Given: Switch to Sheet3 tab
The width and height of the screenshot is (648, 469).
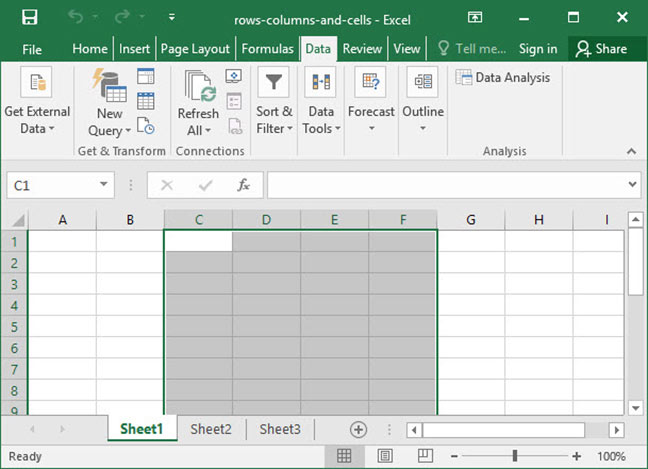Looking at the screenshot, I should coord(280,429).
